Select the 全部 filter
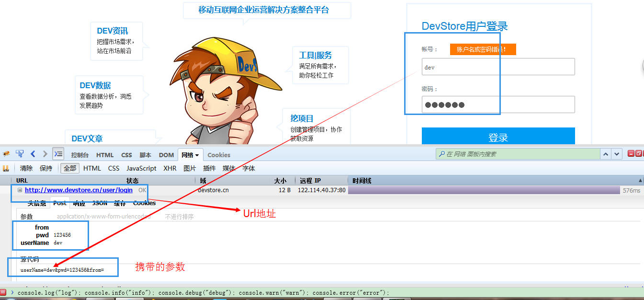Viewport: 644px width, 300px height. click(x=70, y=168)
